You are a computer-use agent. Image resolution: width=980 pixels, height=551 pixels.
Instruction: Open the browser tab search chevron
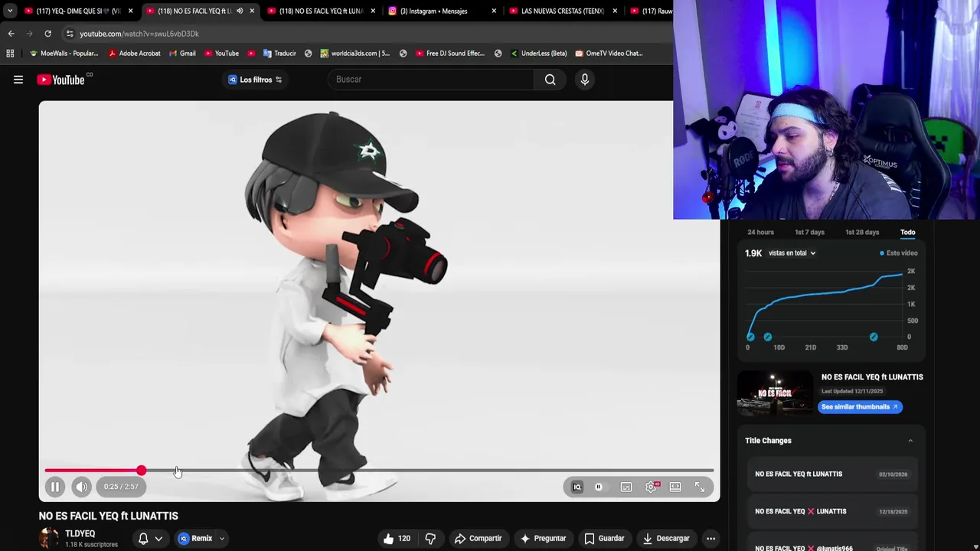(x=9, y=11)
